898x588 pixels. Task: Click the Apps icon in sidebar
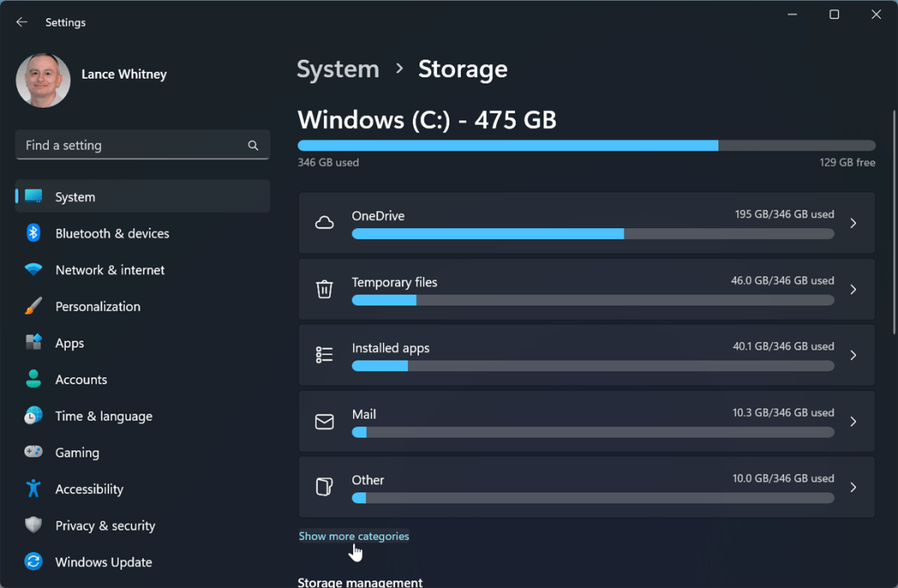pos(33,343)
